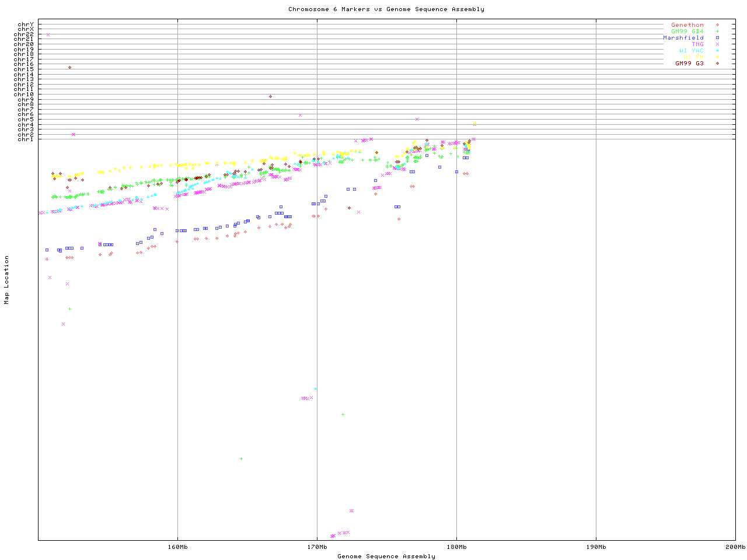Click the chr15 label on y-axis

[24, 69]
